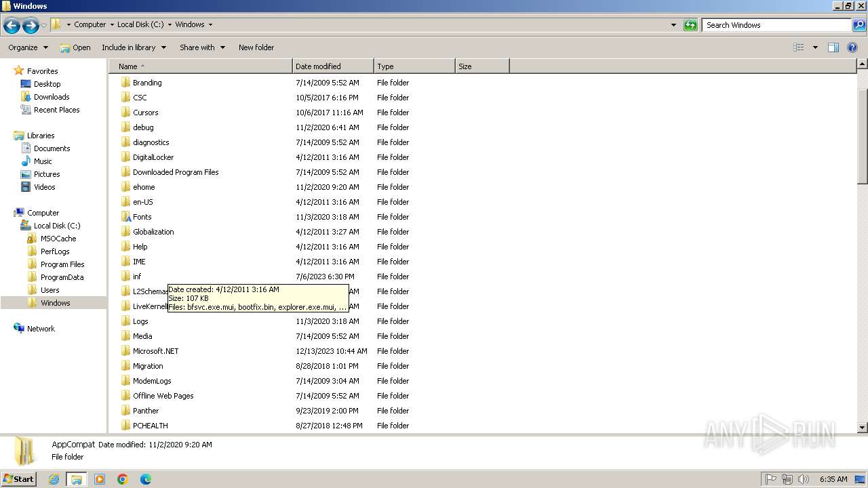Open the Videos library
868x488 pixels.
44,187
